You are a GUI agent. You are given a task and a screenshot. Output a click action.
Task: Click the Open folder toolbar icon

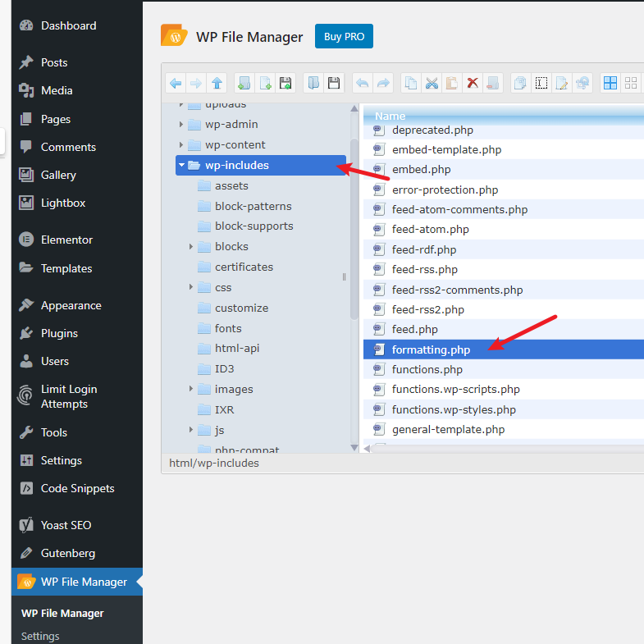click(x=313, y=84)
